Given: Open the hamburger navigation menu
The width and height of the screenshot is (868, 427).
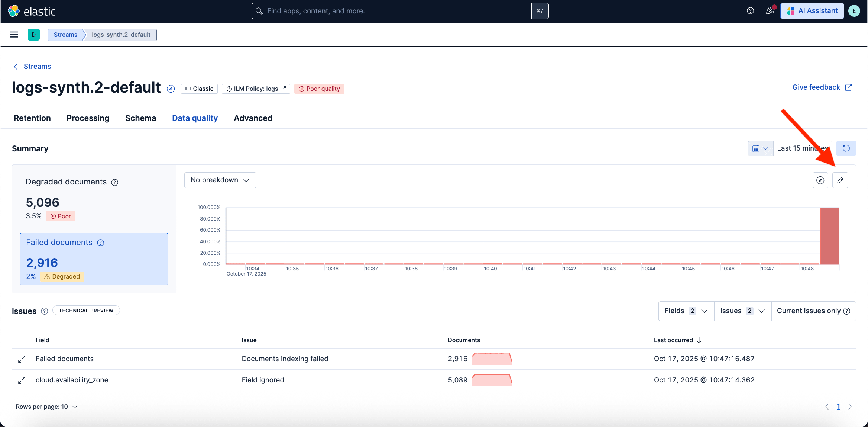Looking at the screenshot, I should [x=14, y=35].
